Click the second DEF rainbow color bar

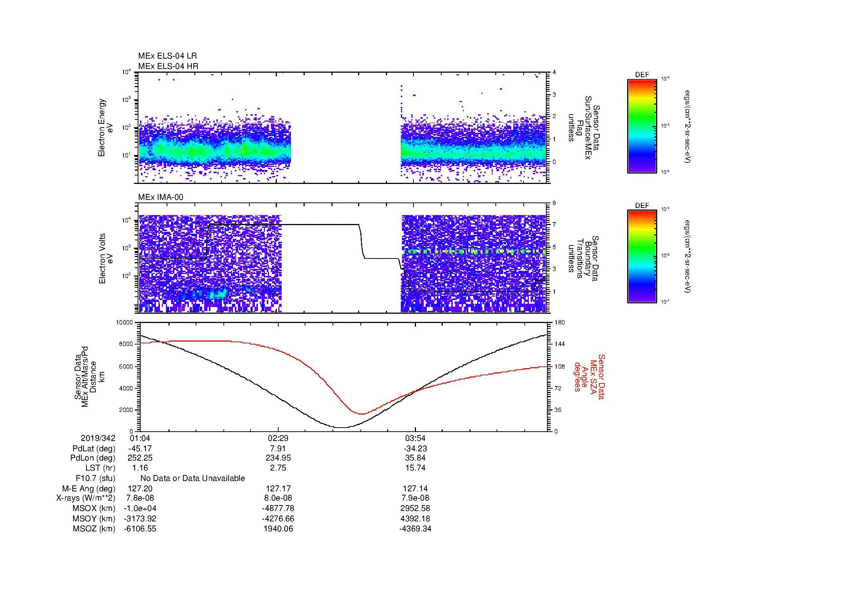coord(642,257)
